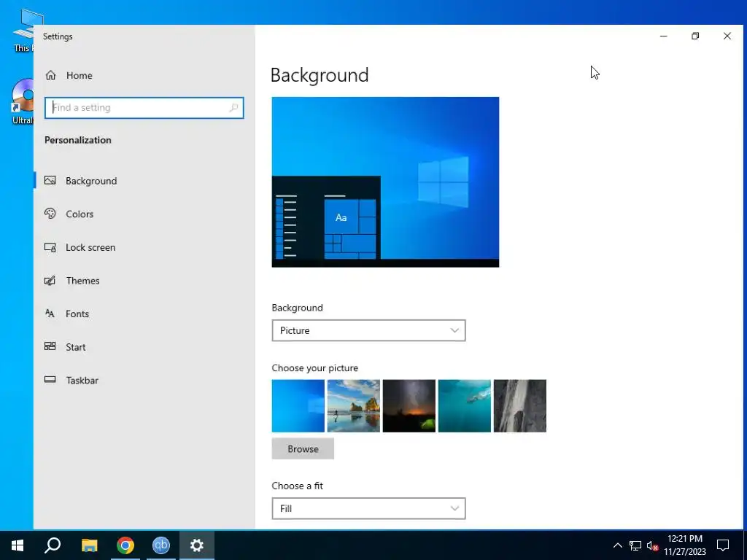Open the Background type dropdown

coord(368,330)
